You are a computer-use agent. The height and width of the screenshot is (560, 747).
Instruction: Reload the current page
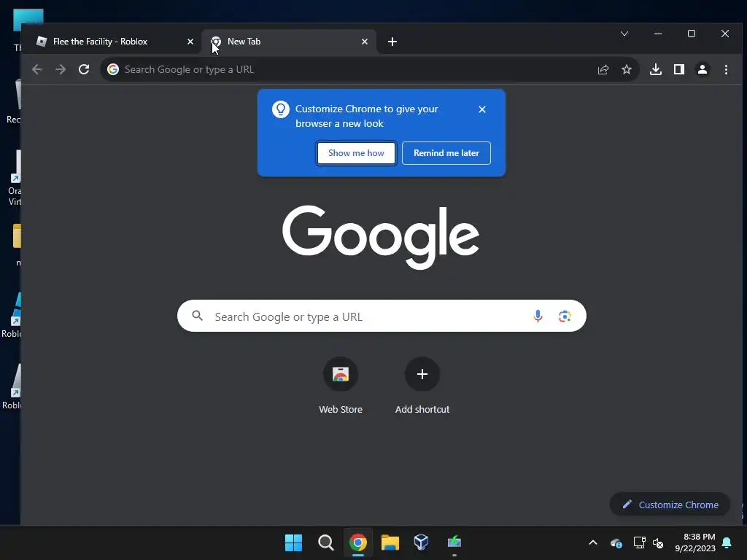pos(84,69)
